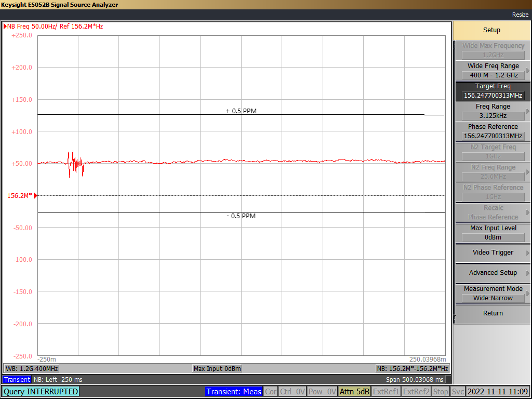The height and width of the screenshot is (399, 532).
Task: Click the span adjustment control beside Span readout
Action: point(449,380)
